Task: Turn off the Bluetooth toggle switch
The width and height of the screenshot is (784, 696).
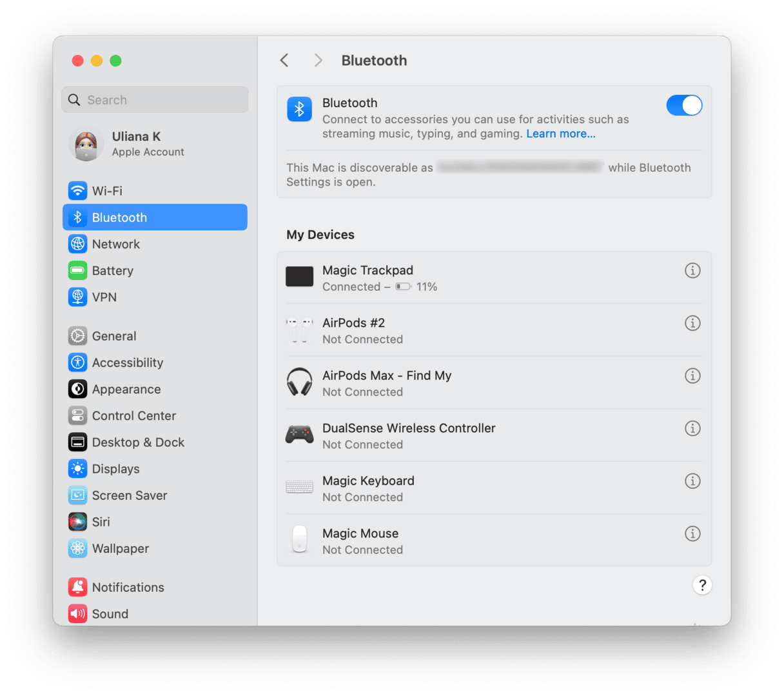Action: coord(683,105)
